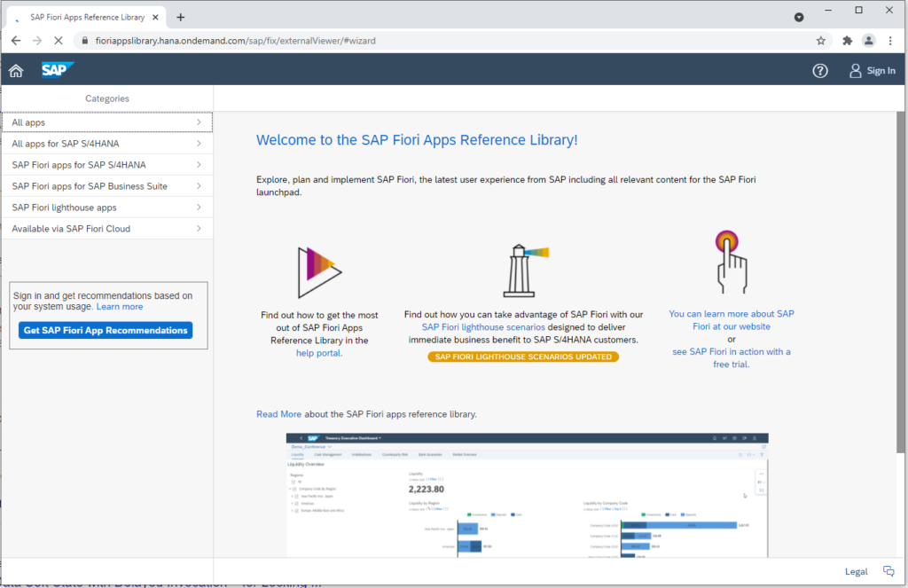
Task: Click Chrome tab search dropdown circle
Action: click(799, 18)
